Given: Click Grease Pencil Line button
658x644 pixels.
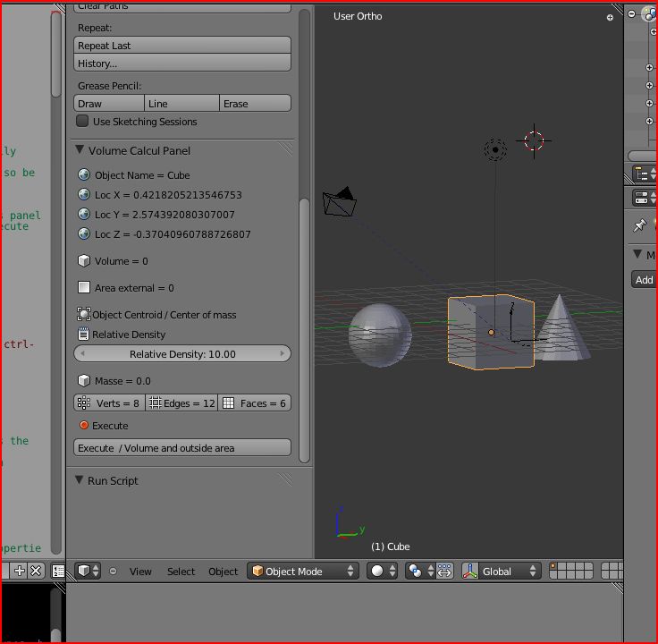Looking at the screenshot, I should tap(181, 103).
